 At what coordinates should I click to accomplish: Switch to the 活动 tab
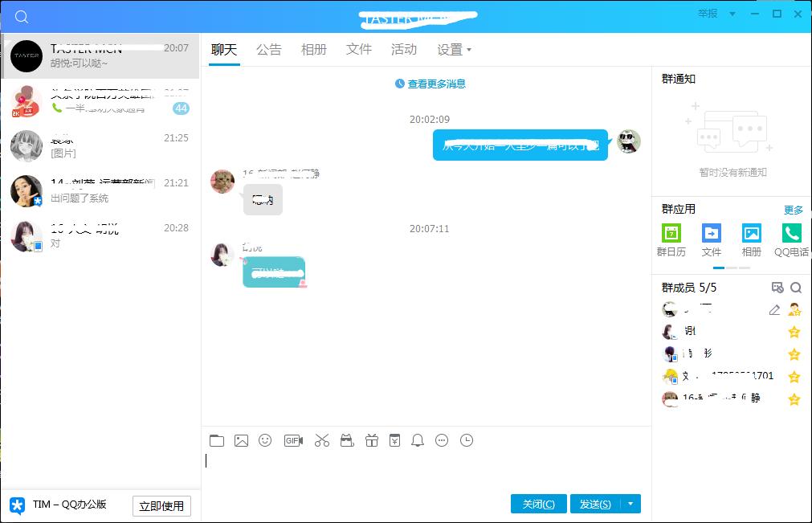pos(404,49)
